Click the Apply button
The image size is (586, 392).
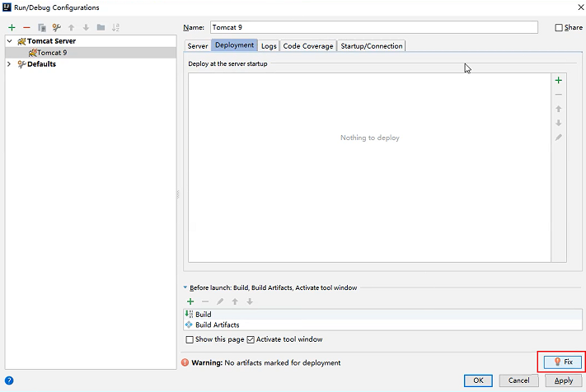(x=564, y=380)
